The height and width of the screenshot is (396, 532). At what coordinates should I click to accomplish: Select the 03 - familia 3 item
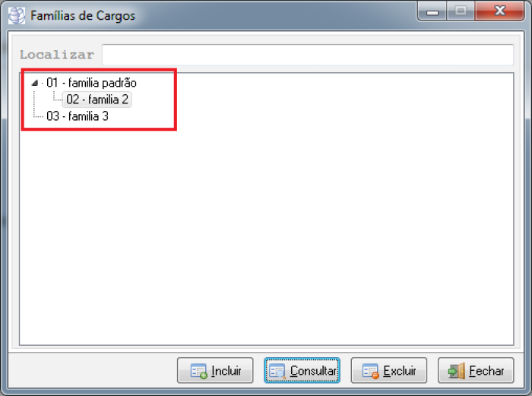pyautogui.click(x=78, y=116)
